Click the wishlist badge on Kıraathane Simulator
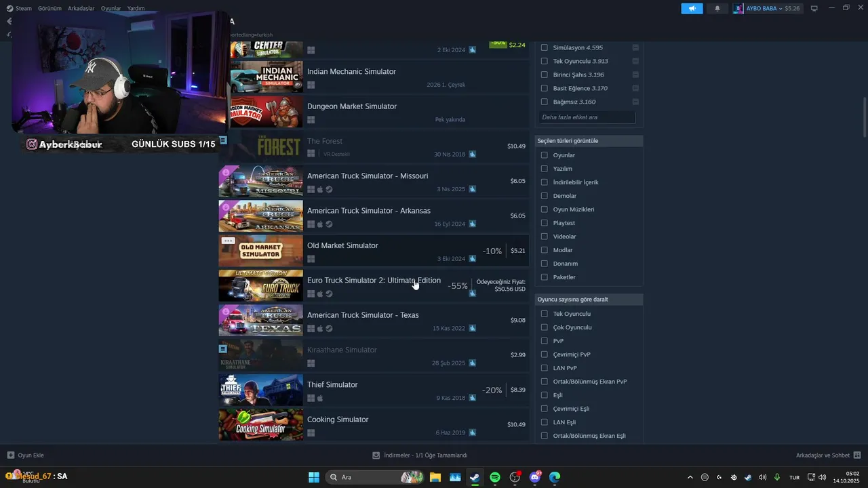 [x=222, y=348]
